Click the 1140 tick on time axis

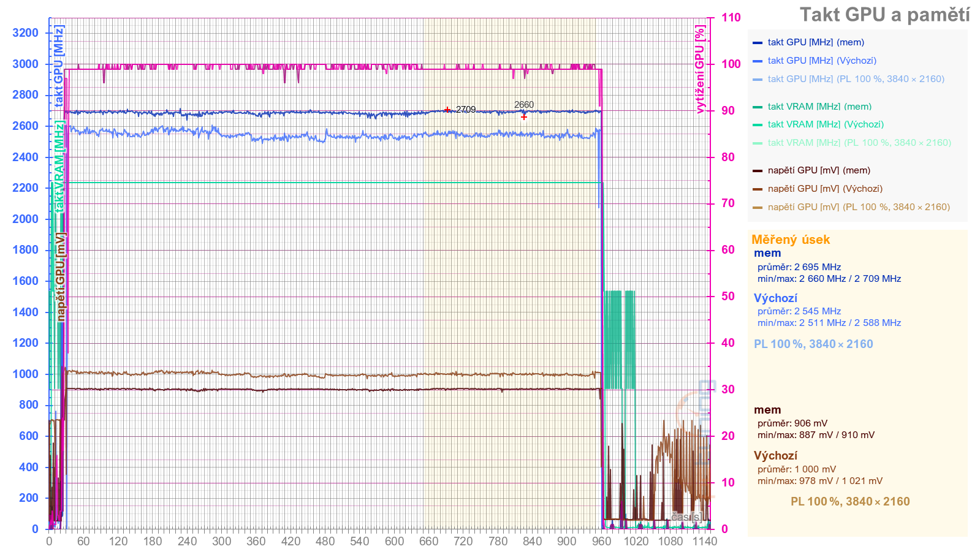point(705,541)
